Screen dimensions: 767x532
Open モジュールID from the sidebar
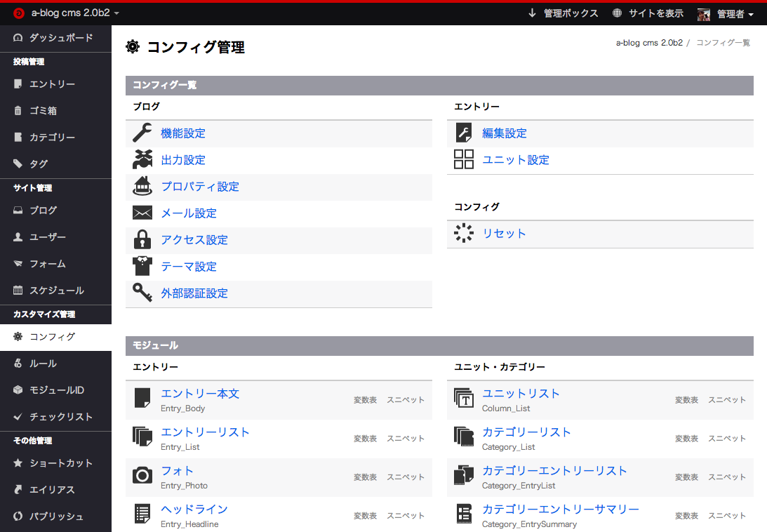[x=56, y=390]
